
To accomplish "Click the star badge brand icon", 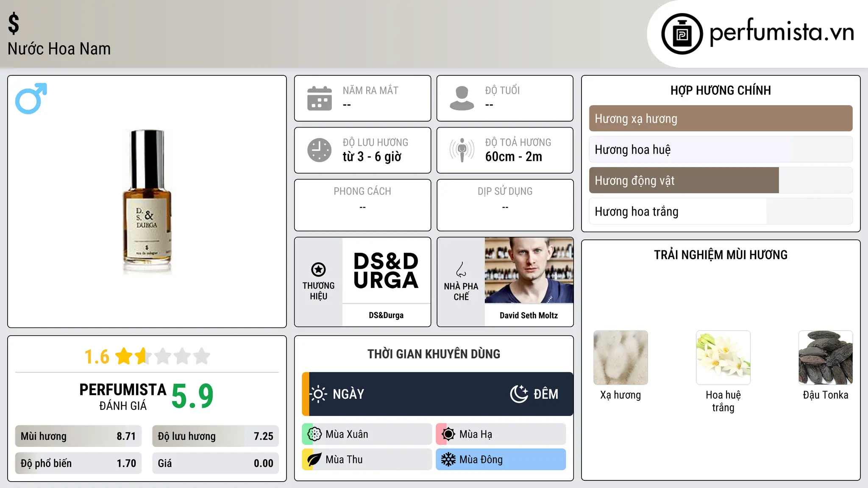I will (x=318, y=269).
